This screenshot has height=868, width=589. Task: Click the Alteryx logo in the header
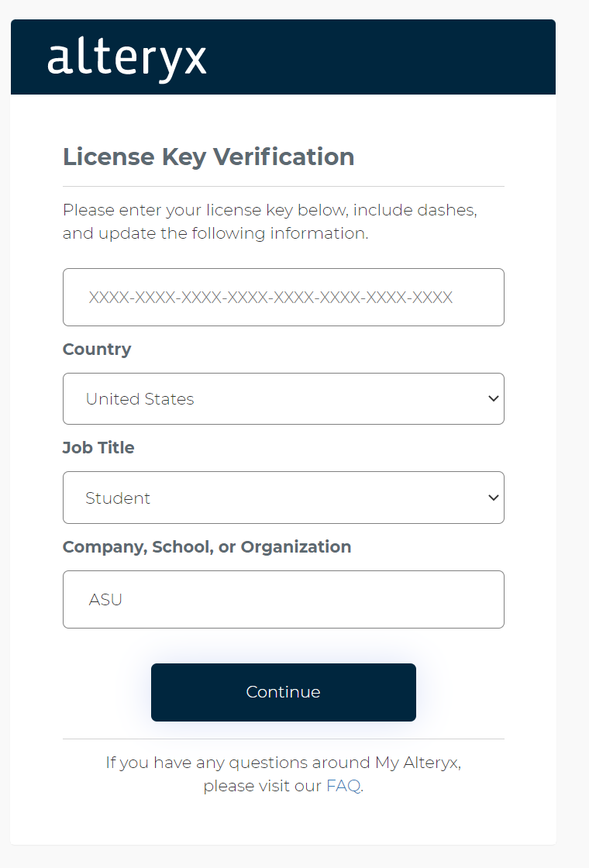point(127,57)
